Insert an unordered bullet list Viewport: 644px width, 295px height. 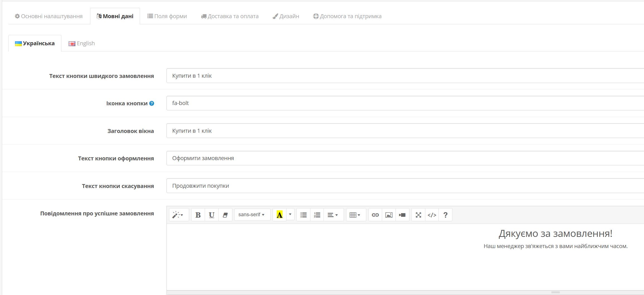point(303,215)
